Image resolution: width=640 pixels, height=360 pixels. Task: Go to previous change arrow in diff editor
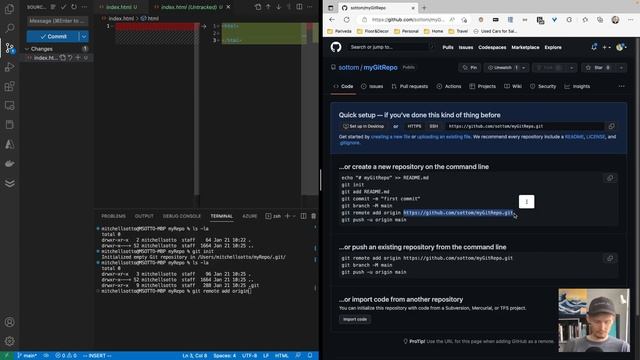268,7
